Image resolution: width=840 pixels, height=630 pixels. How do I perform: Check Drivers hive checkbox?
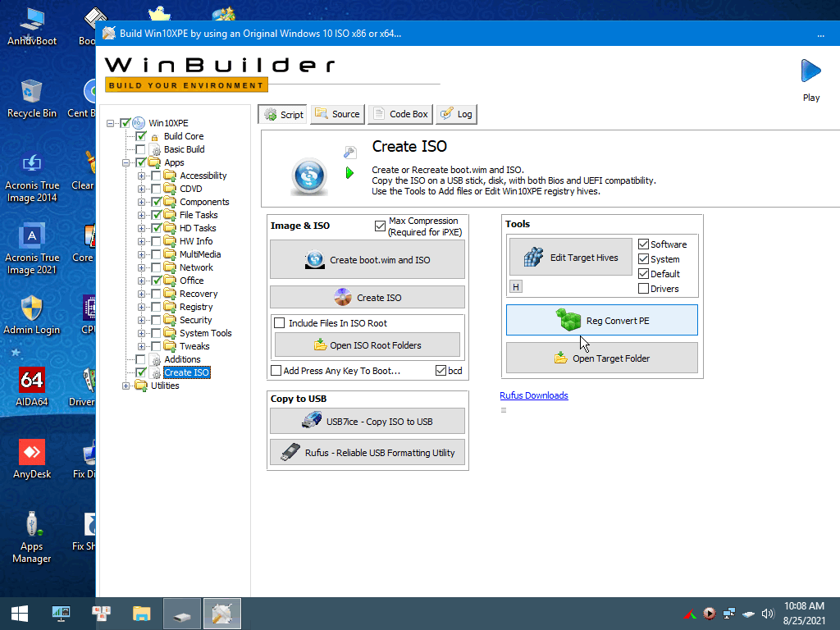(x=643, y=289)
